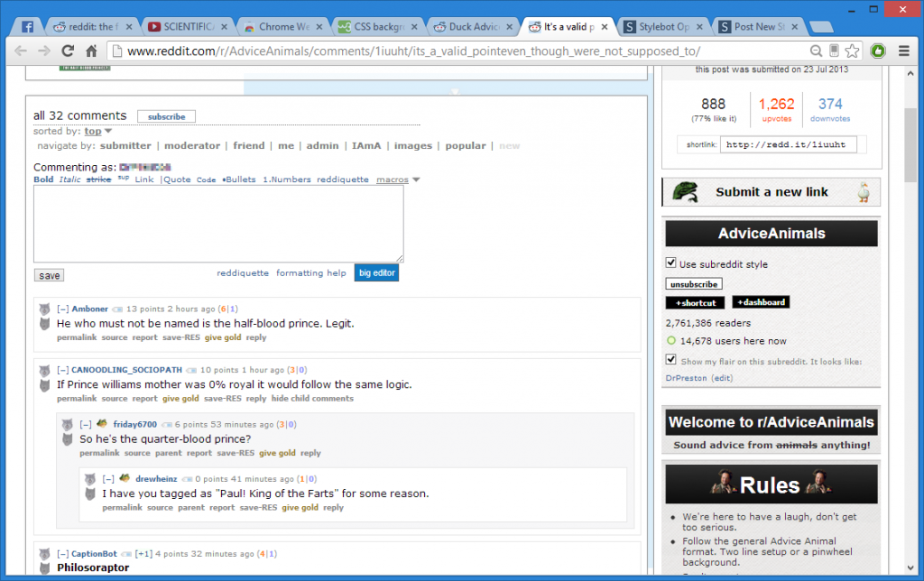Upvote Amboner's comment
The width and height of the screenshot is (924, 581).
pos(45,309)
